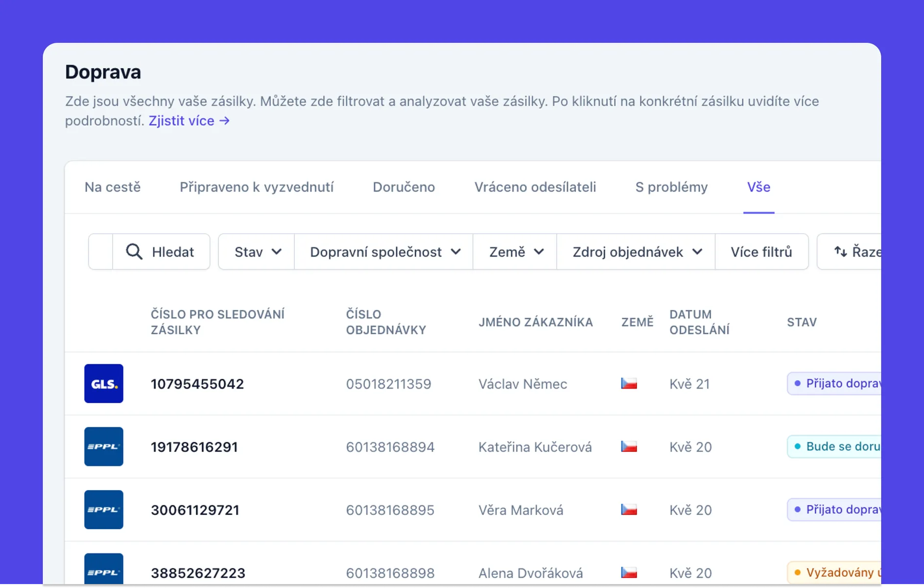The height and width of the screenshot is (588, 924).
Task: Click the sort arrows icon
Action: click(840, 252)
